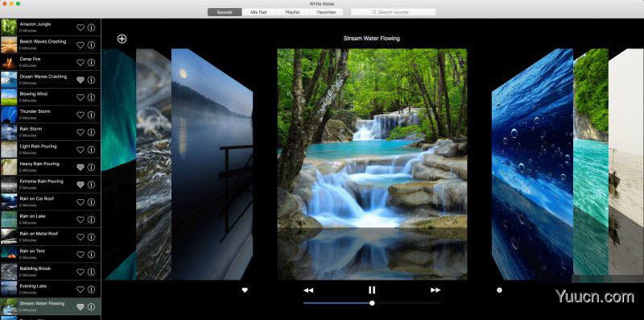Select the blue bubbles water cover
This screenshot has height=320, width=644.
[x=532, y=164]
